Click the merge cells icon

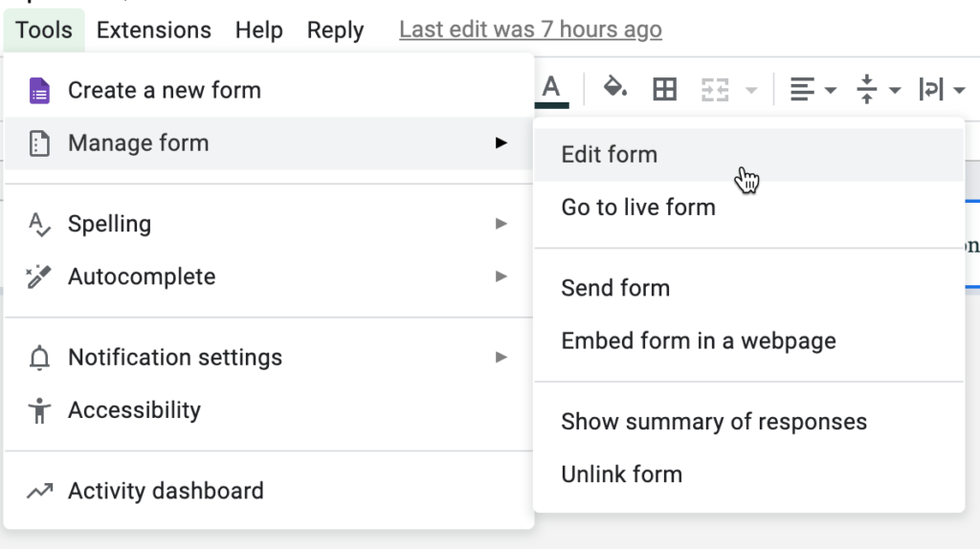tap(715, 89)
